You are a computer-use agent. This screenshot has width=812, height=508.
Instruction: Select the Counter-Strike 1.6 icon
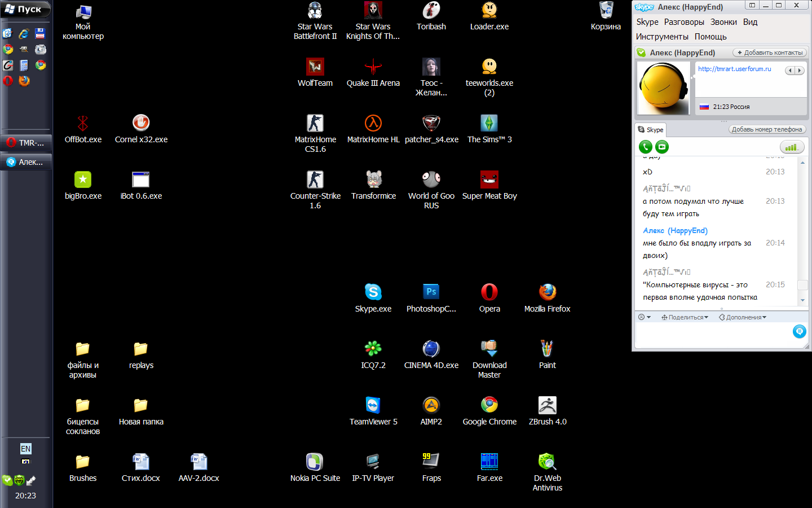pyautogui.click(x=315, y=190)
